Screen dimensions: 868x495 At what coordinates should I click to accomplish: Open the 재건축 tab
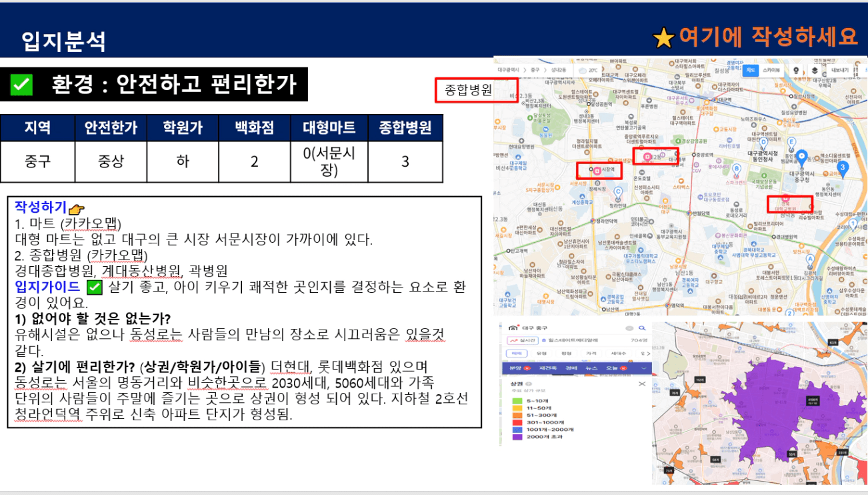tap(548, 368)
